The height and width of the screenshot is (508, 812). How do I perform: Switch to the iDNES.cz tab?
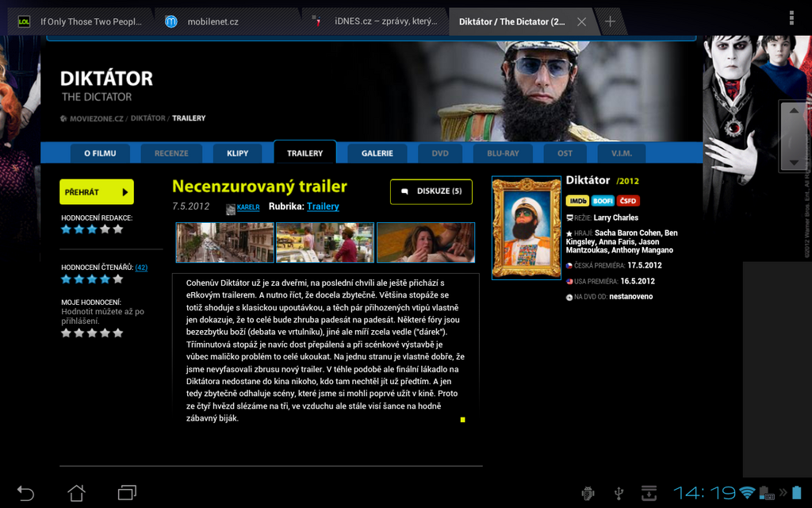(377, 21)
